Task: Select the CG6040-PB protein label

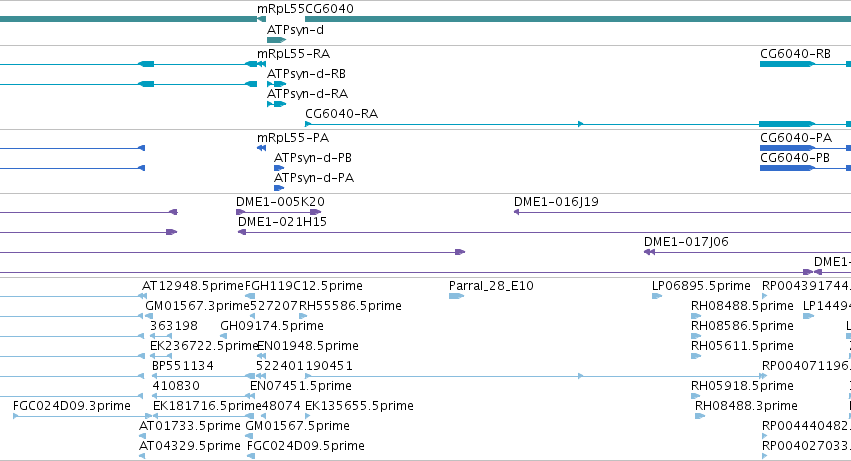Action: [795, 158]
